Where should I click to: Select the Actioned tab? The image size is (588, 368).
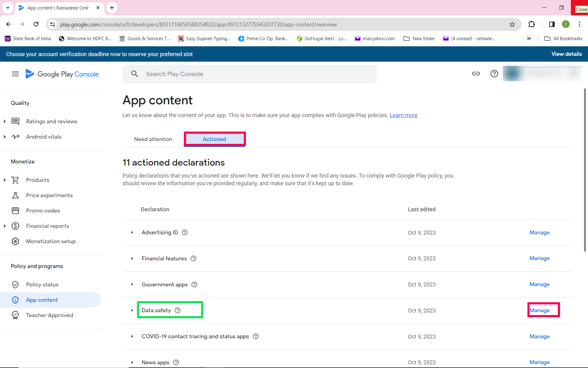214,139
